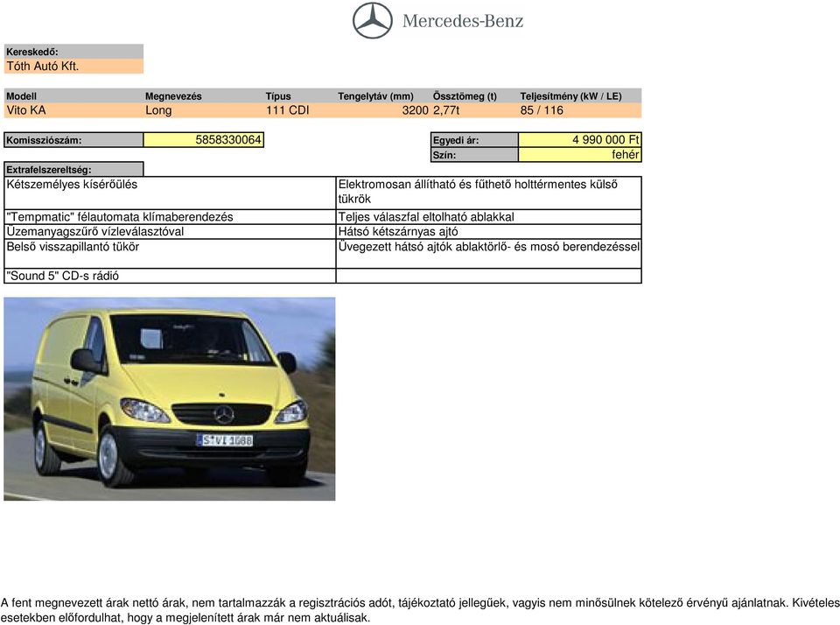
Task: Select the 2,77t total weight value
Action: tap(446, 110)
